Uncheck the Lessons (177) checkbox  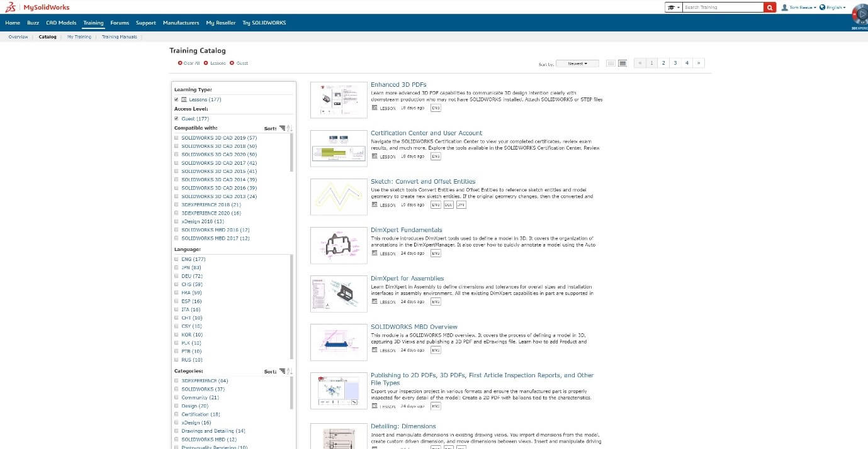176,99
